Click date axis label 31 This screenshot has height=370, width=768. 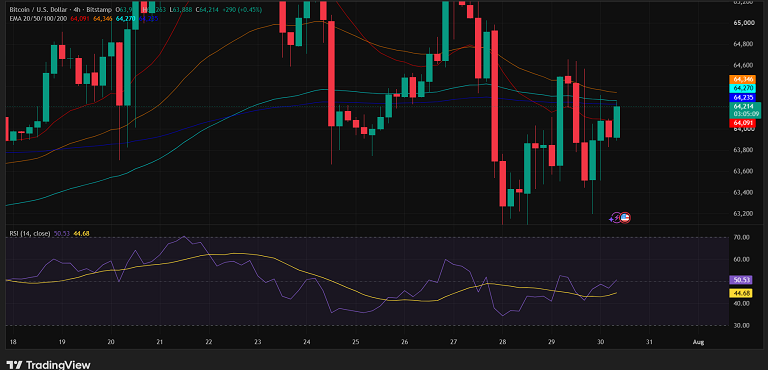(x=649, y=342)
